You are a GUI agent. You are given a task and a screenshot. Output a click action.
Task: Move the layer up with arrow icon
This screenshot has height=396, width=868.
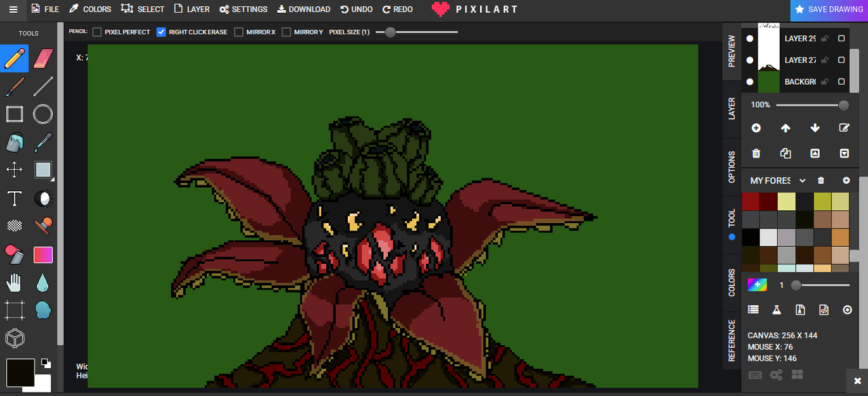(x=785, y=127)
